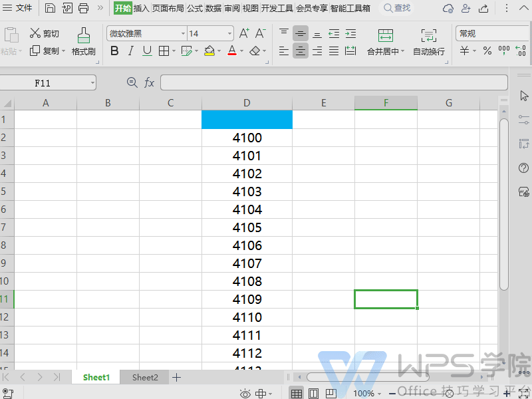Switch to the 插入 ribbon tab

pos(141,8)
